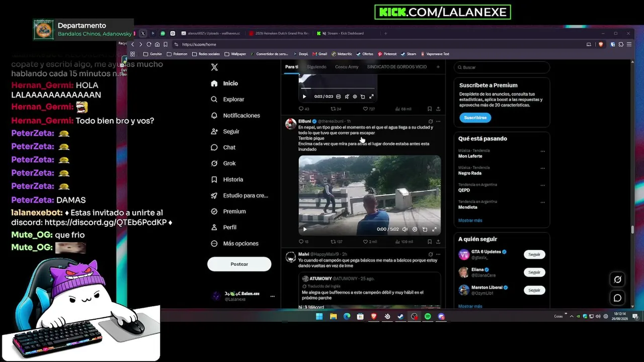Repost the ElBuni Nepal post
The width and height of the screenshot is (644, 362).
[333, 242]
